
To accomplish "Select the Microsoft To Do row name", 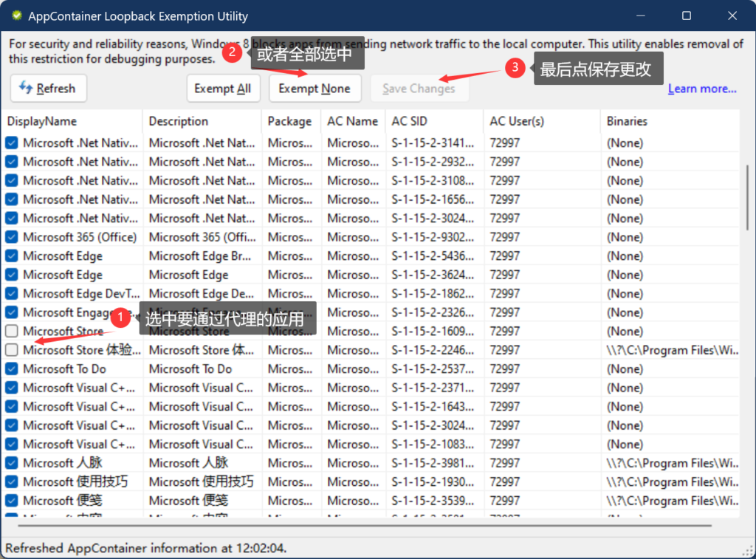I will click(x=64, y=369).
